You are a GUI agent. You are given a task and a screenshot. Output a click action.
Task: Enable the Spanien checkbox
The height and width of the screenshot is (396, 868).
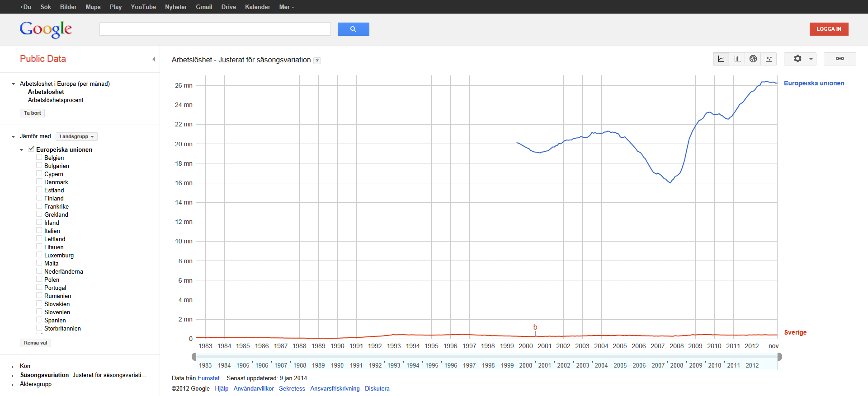[x=39, y=320]
